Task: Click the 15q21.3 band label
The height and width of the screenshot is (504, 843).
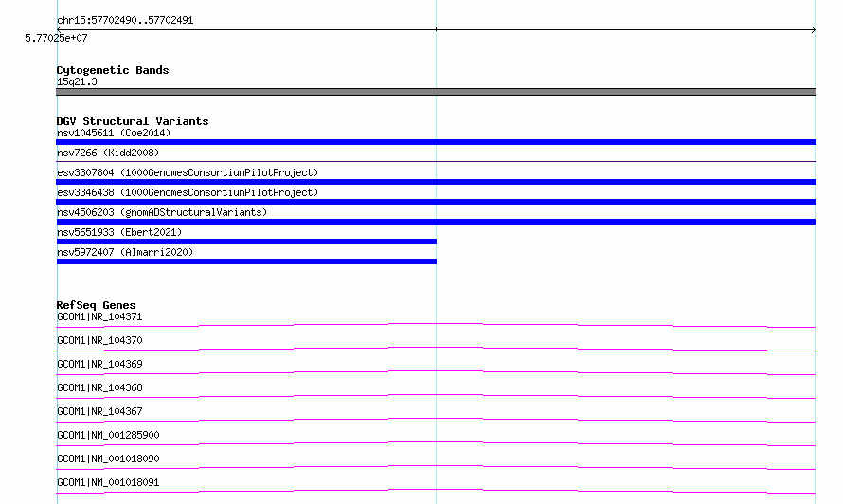Action: pos(77,81)
